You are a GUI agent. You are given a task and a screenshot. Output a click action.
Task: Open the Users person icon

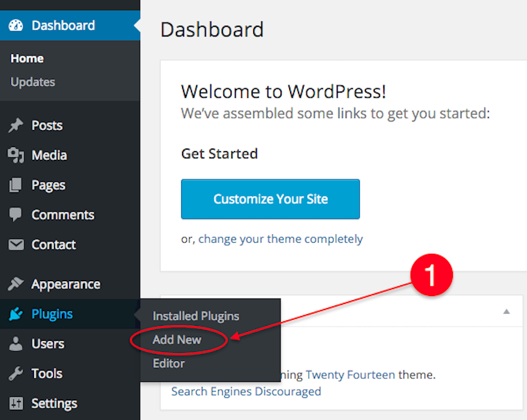pyautogui.click(x=15, y=344)
